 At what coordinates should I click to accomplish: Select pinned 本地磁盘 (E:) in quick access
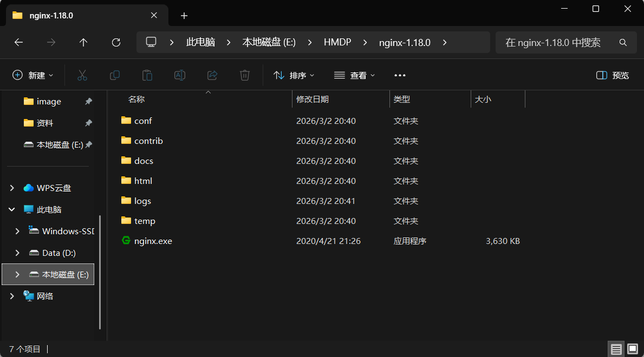(60, 144)
